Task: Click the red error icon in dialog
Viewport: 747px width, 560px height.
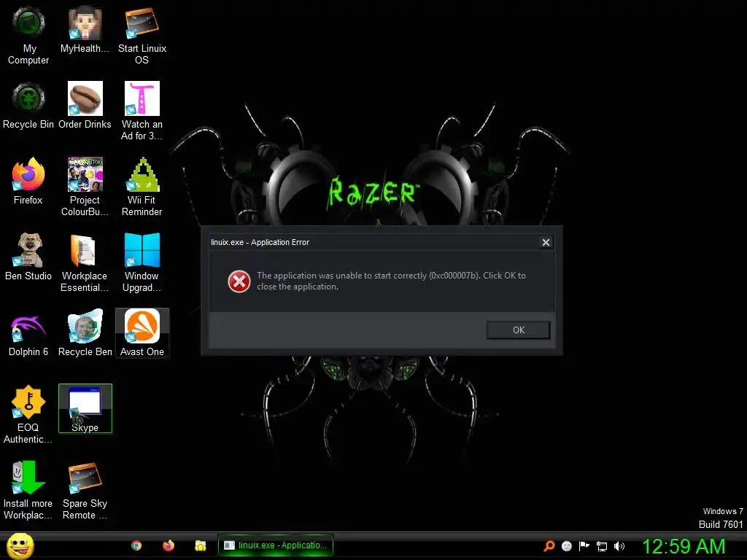Action: click(x=239, y=281)
